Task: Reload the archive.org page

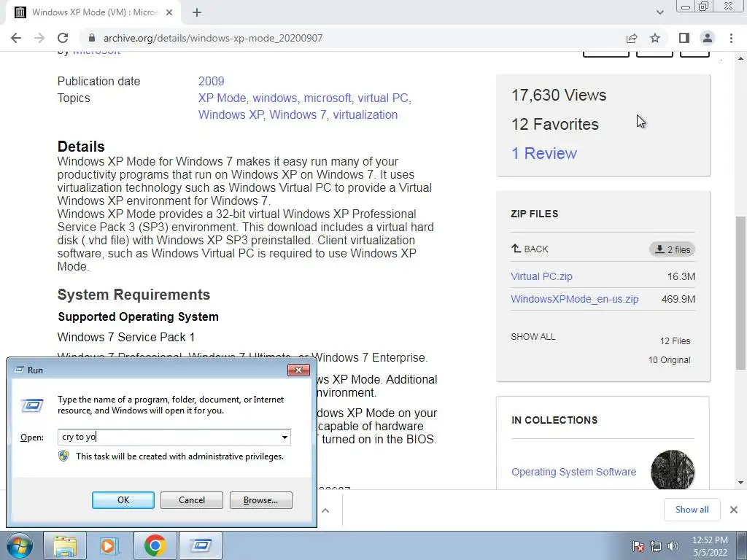Action: [x=63, y=38]
